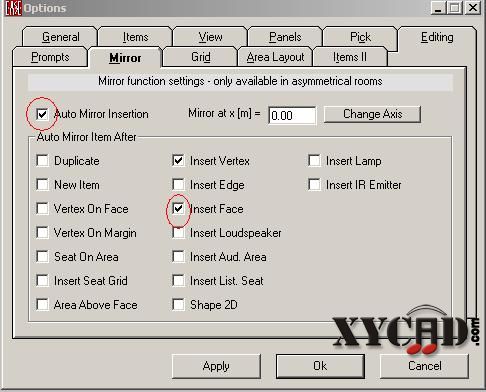Cancel the Options dialog

(x=424, y=366)
